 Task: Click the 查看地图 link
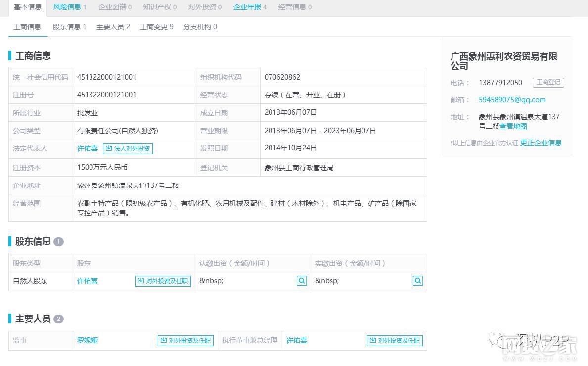513,126
